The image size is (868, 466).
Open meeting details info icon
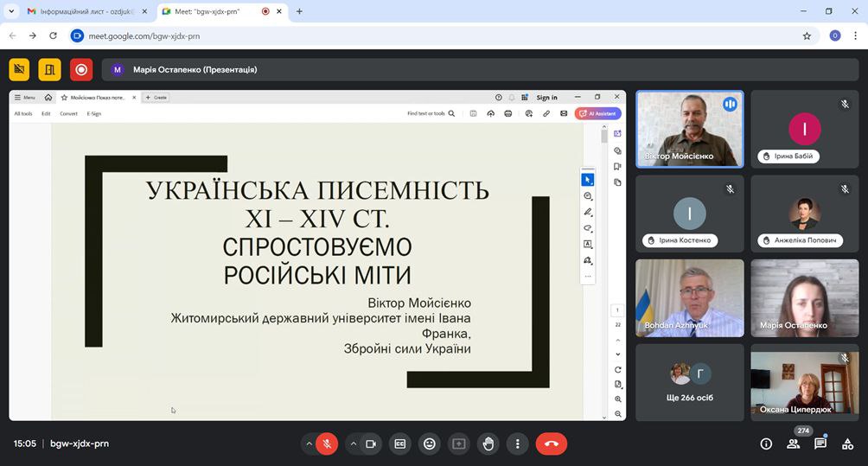click(x=766, y=444)
